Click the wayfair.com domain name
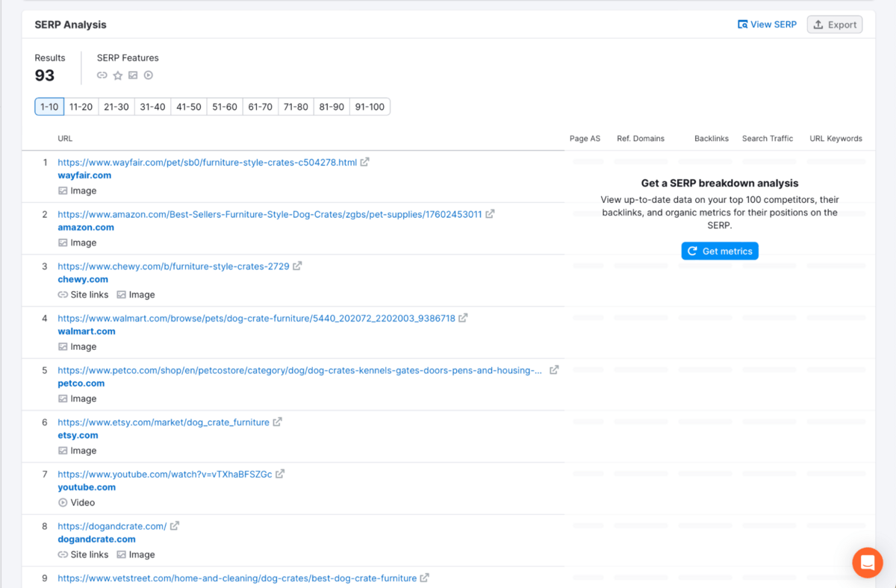Screen dimensions: 896x588 click(84, 175)
